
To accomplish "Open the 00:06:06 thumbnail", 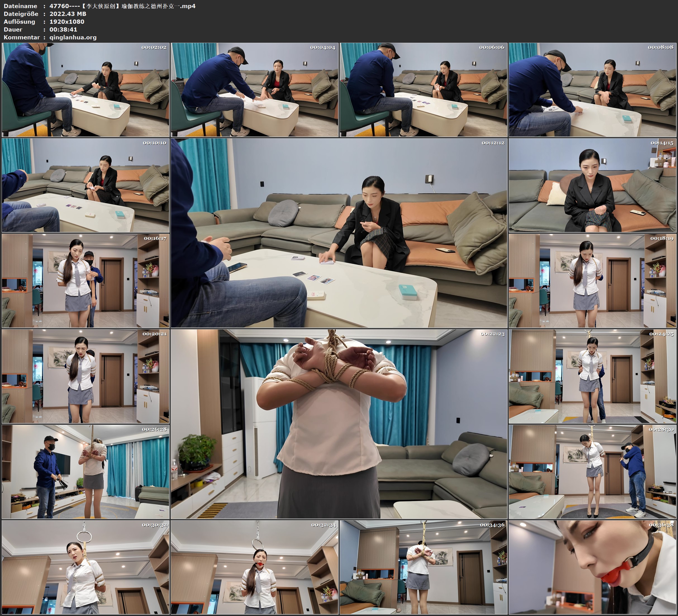I will point(424,89).
